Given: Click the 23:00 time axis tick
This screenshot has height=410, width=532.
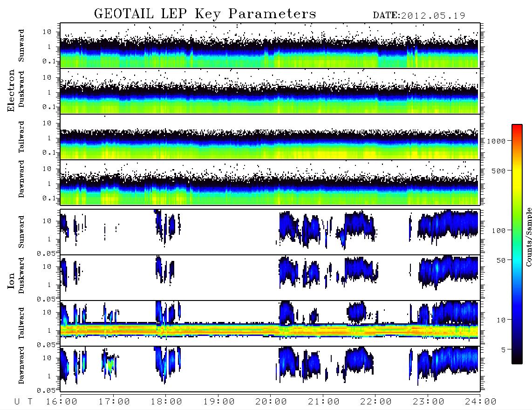Looking at the screenshot, I should (x=428, y=402).
